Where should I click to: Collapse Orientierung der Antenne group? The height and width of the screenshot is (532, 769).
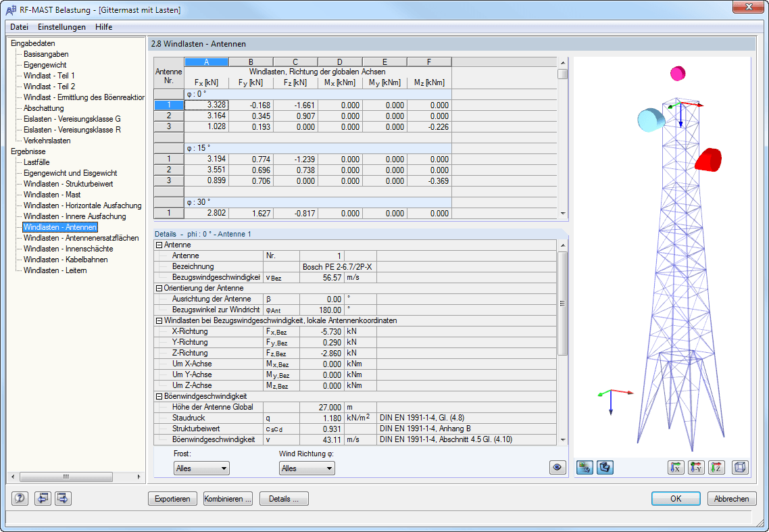[159, 288]
